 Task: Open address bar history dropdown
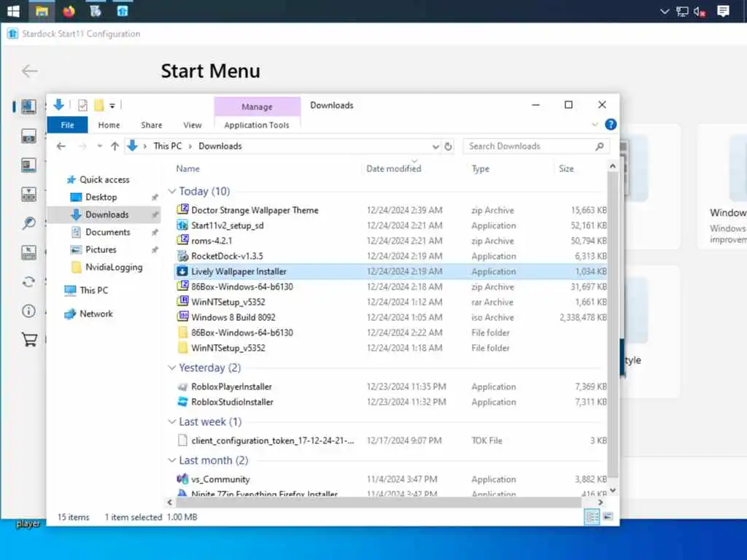click(436, 147)
